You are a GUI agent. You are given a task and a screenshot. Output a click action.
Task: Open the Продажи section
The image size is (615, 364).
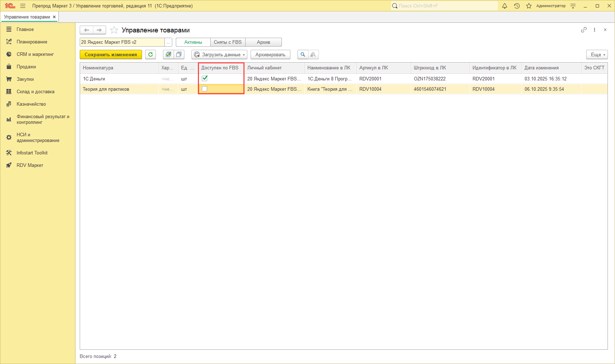tap(38, 67)
